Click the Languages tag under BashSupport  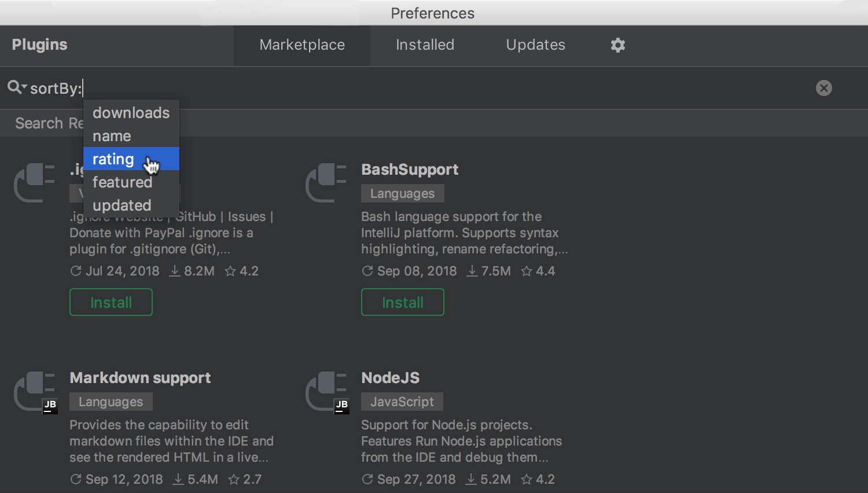pyautogui.click(x=403, y=193)
